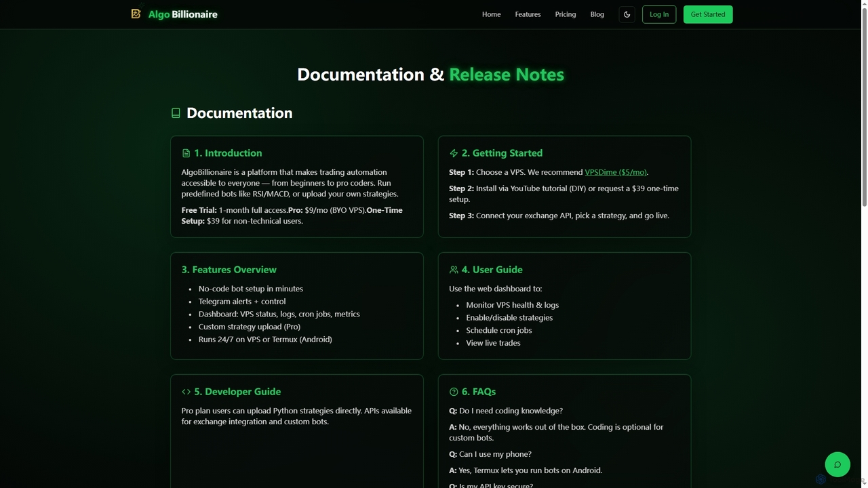Click the '5. Developer Guide' heading
Image resolution: width=868 pixels, height=488 pixels.
237,392
